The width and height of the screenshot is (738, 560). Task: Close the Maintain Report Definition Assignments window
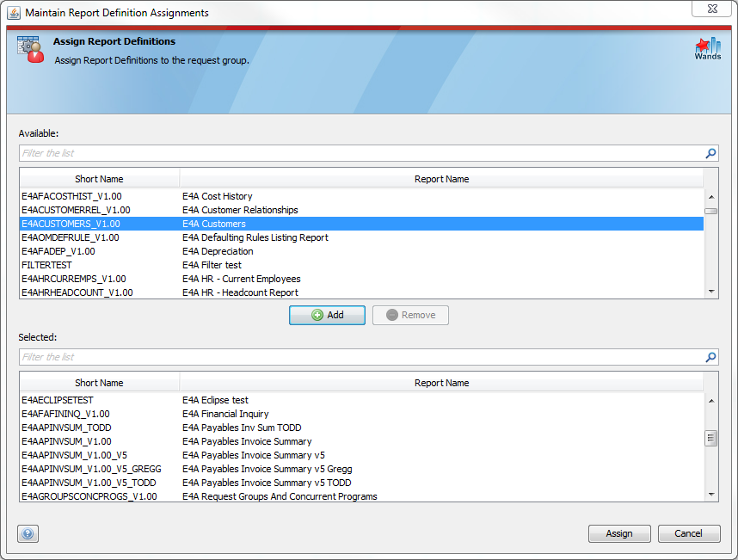(712, 9)
